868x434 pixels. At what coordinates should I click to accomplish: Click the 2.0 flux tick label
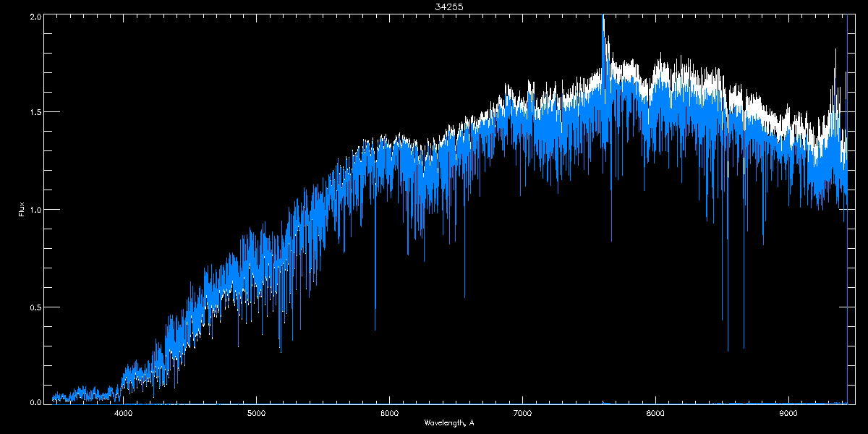(x=35, y=16)
